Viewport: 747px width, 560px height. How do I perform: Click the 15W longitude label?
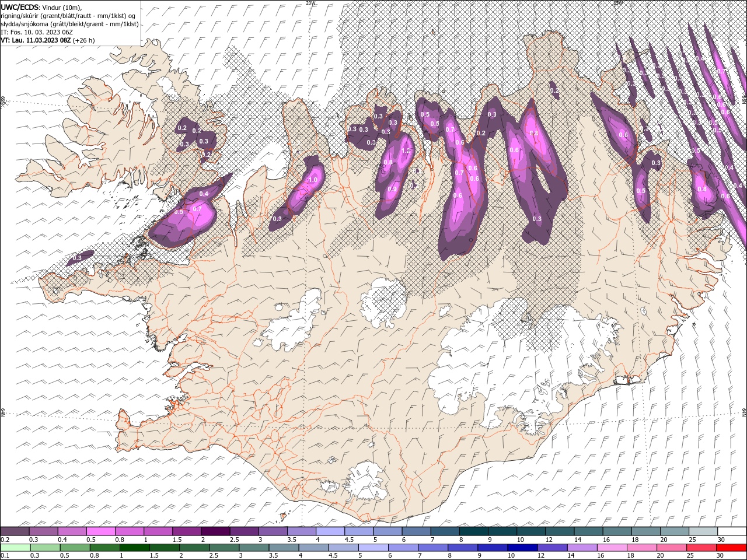coord(618,3)
